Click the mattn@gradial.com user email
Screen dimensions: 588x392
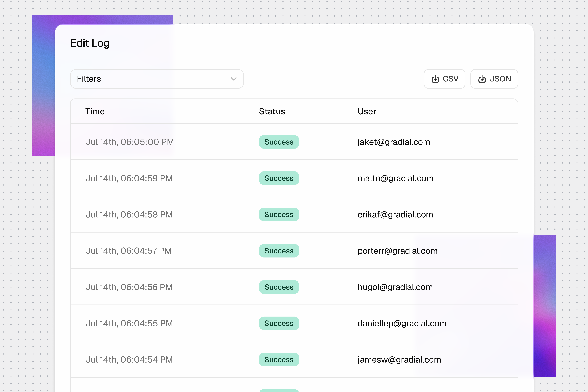[396, 178]
